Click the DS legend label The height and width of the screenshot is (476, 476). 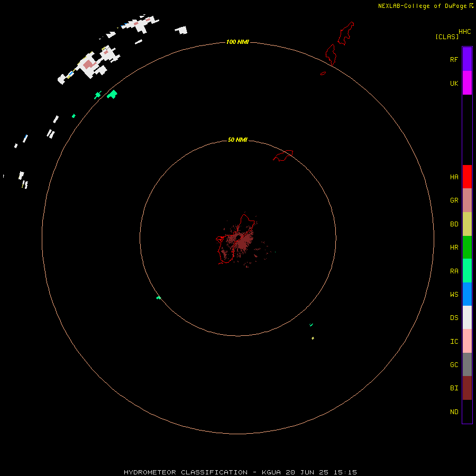pyautogui.click(x=454, y=317)
